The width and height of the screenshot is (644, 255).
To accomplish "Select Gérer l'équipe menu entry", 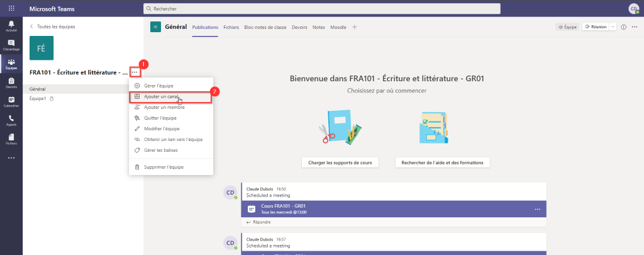I will [171, 86].
